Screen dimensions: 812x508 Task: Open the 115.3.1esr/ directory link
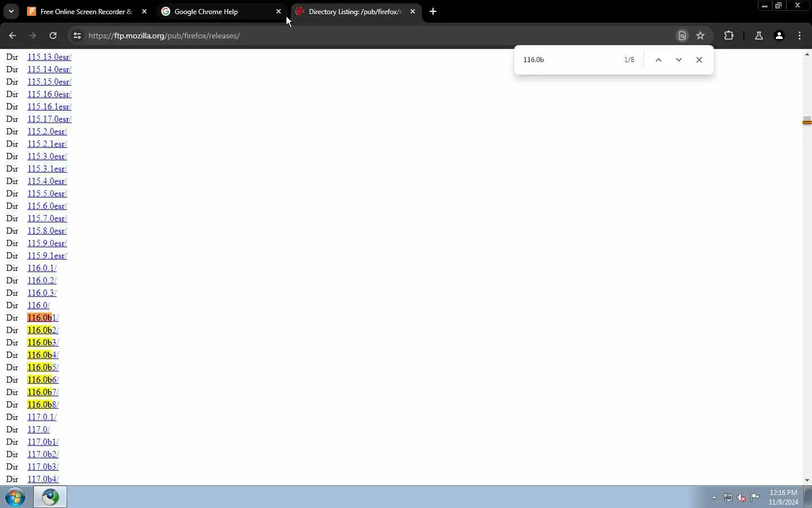[47, 169]
